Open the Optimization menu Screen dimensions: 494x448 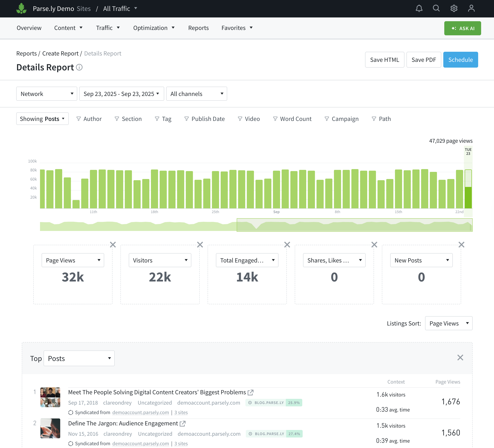coord(154,28)
